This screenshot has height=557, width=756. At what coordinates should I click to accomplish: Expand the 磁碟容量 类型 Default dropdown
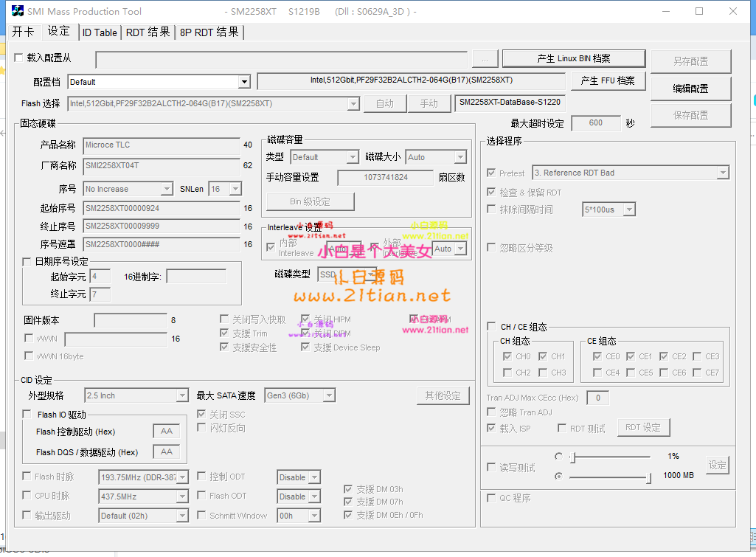click(x=353, y=157)
